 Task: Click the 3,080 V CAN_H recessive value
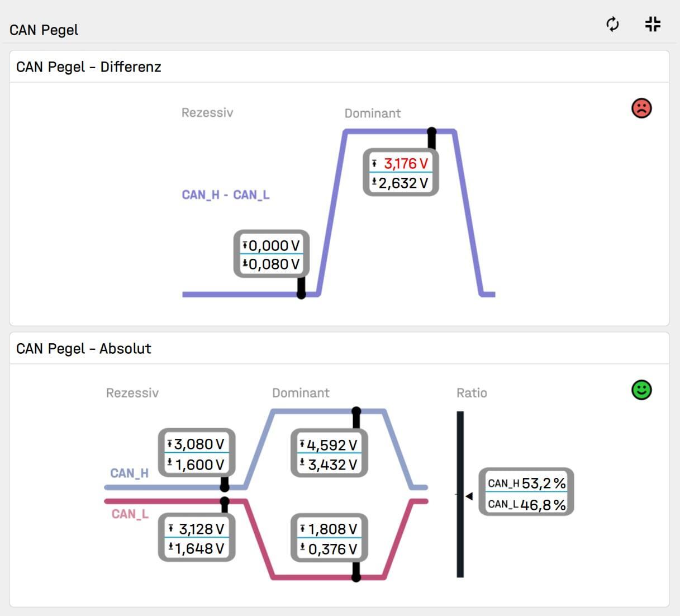pos(199,444)
